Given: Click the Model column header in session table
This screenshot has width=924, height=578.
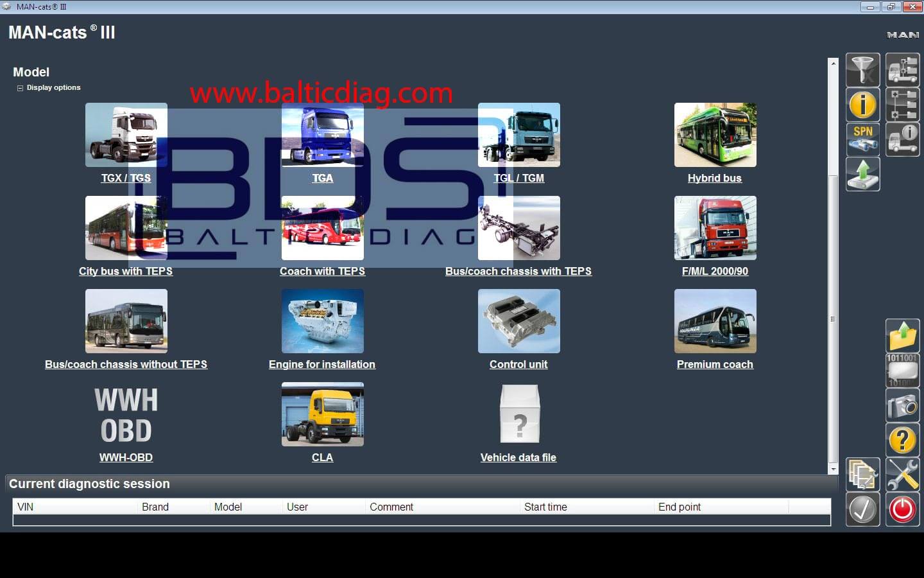Looking at the screenshot, I should 246,507.
